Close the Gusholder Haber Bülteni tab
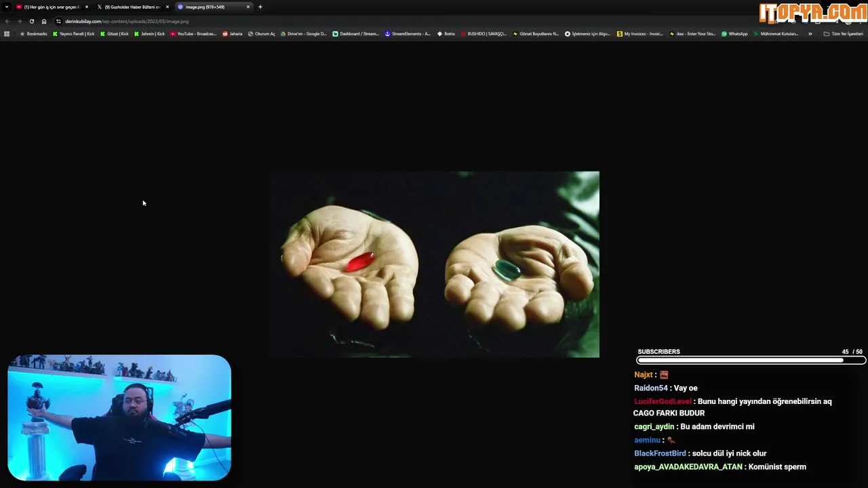868x488 pixels. point(167,7)
